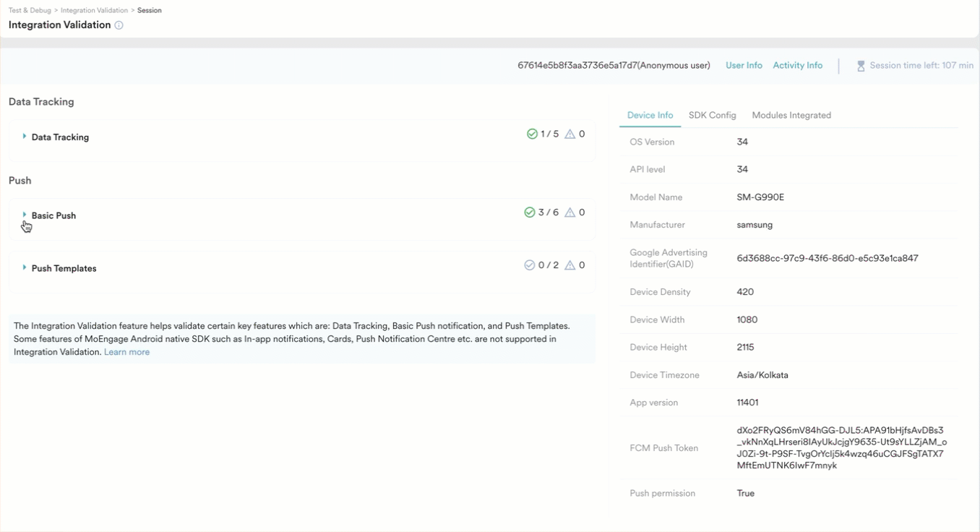Screen dimensions: 980x532
Task: Click Basic Push warning triangle icon
Action: pos(570,213)
